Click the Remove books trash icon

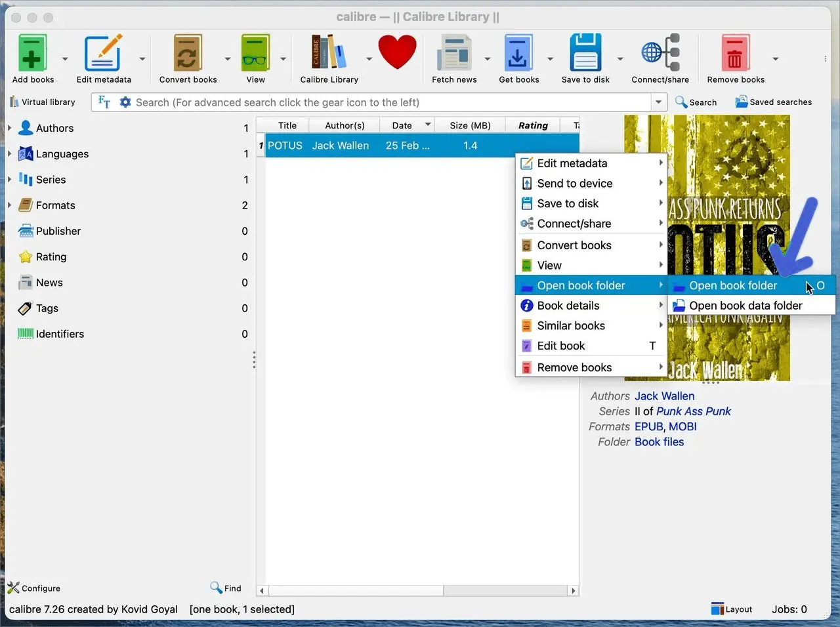pyautogui.click(x=735, y=54)
